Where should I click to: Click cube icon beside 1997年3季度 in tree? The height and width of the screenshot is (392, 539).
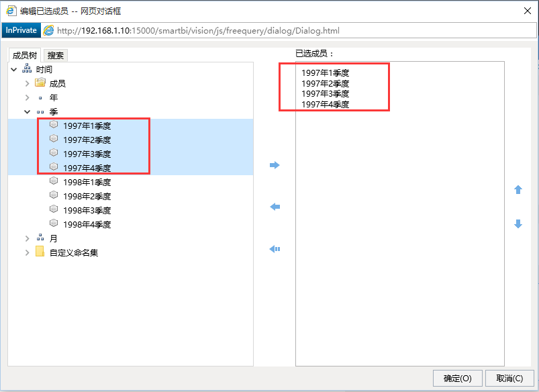tap(54, 152)
